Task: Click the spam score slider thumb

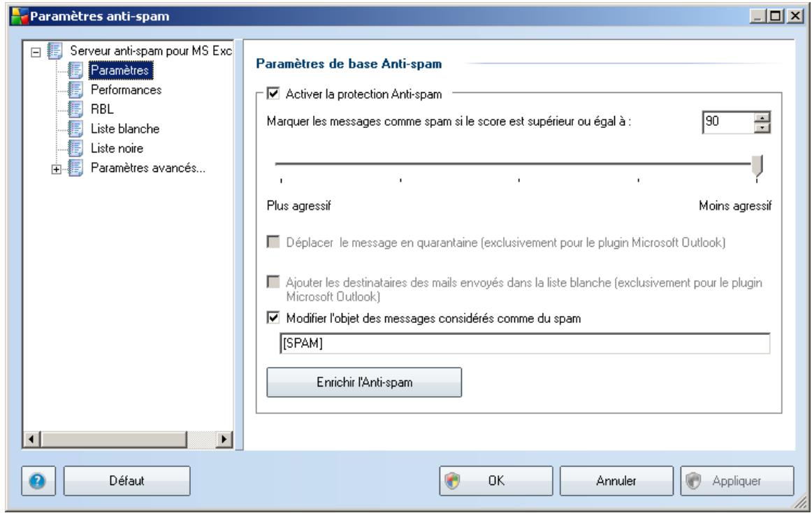Action: tap(757, 166)
